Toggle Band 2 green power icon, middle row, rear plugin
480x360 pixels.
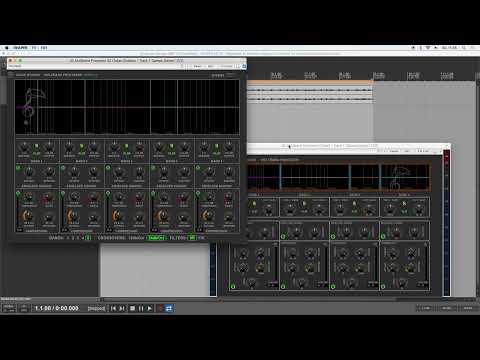[283, 237]
